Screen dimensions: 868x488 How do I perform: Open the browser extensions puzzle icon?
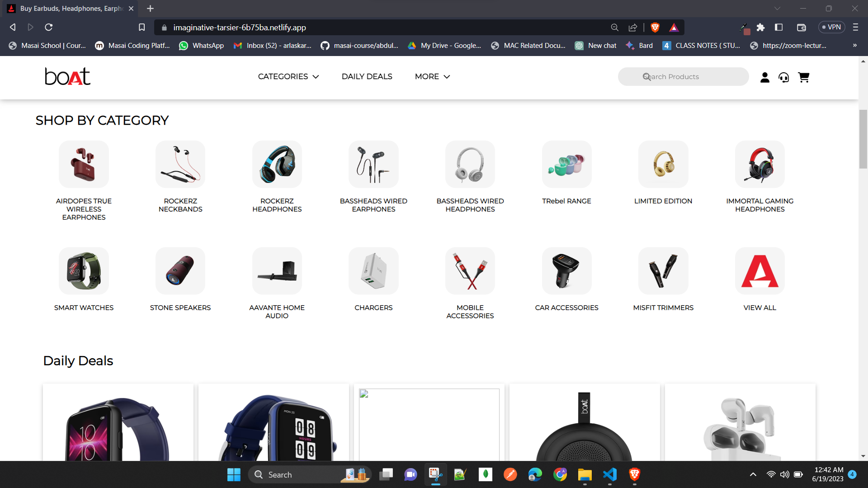pyautogui.click(x=760, y=28)
